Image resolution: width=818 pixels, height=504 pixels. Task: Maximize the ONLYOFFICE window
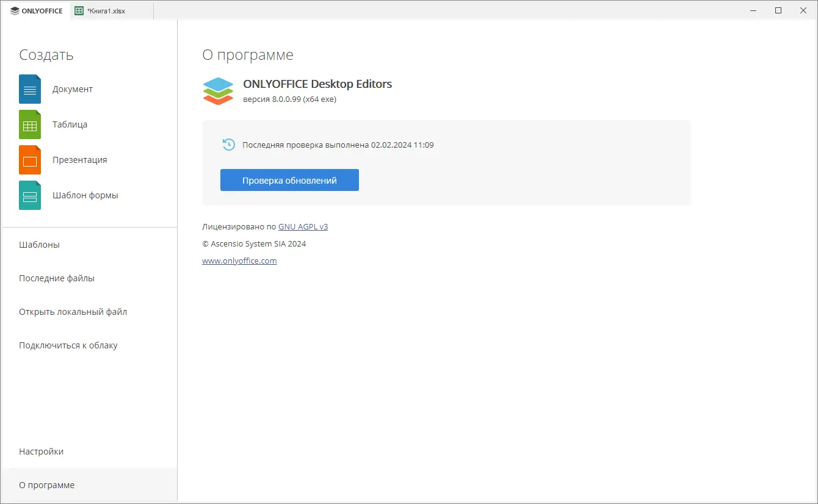[778, 10]
